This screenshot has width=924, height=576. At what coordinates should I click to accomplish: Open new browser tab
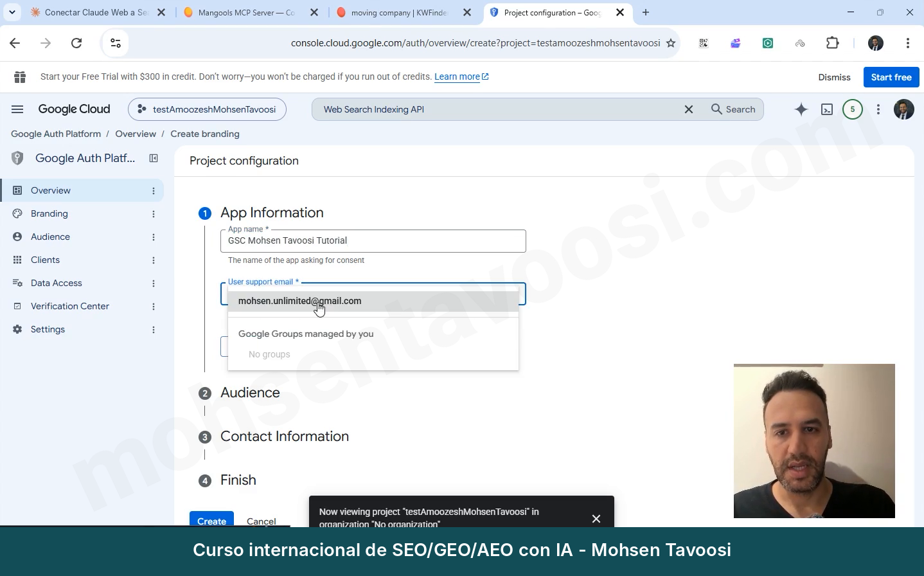click(646, 12)
